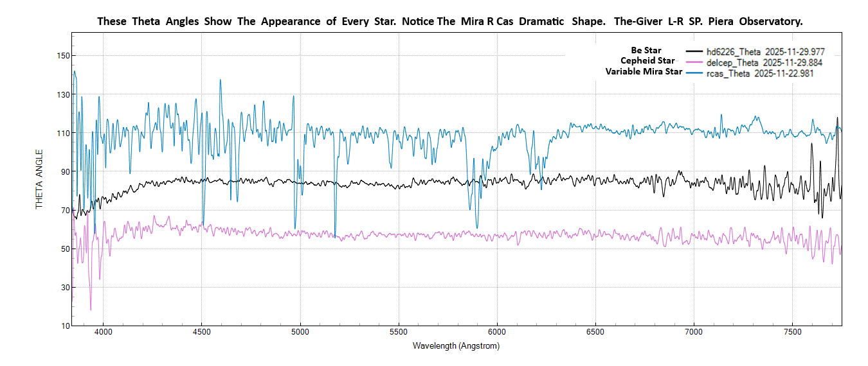The image size is (868, 366).
Task: Click the 90 tick on theta axis
Action: tap(64, 171)
